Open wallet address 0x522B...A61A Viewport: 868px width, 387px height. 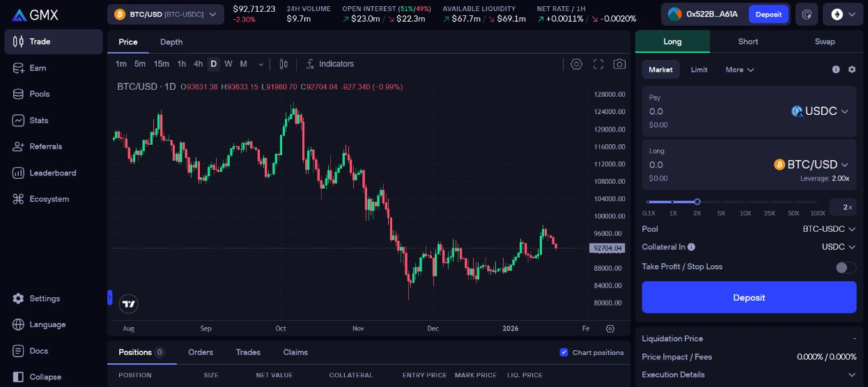pyautogui.click(x=702, y=14)
